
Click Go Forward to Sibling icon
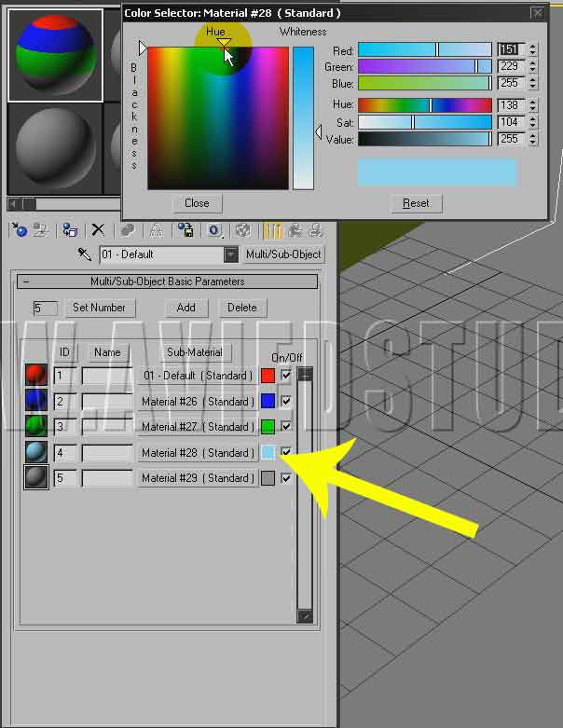click(x=316, y=230)
